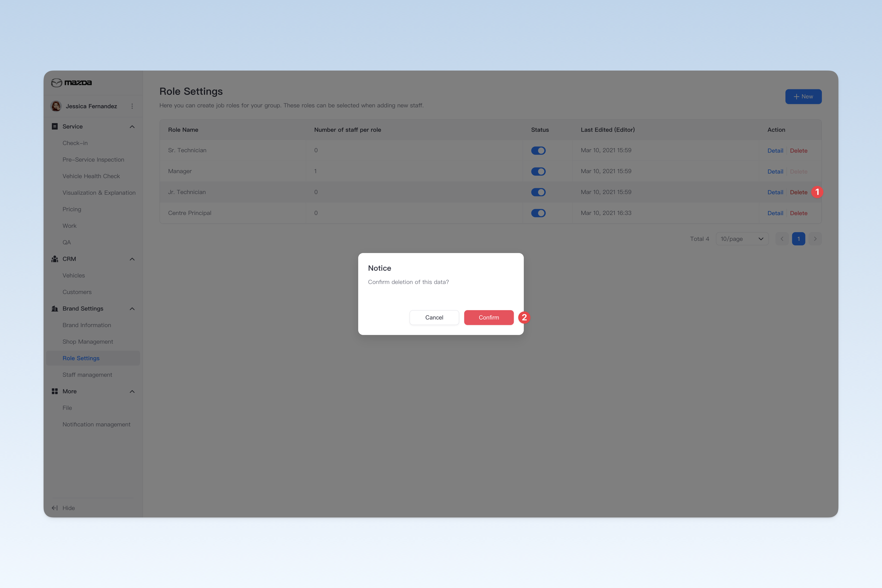The image size is (882, 588).
Task: Collapse the CRM section chevron
Action: (132, 259)
